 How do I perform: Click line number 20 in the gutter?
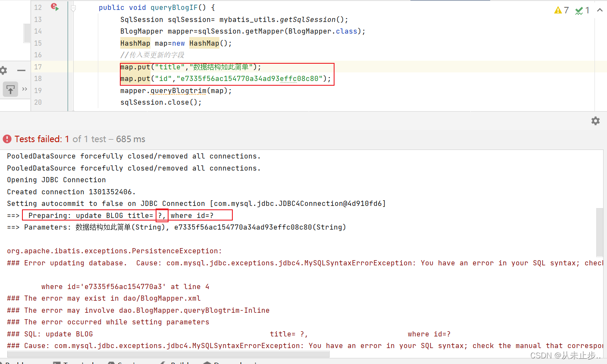click(38, 102)
